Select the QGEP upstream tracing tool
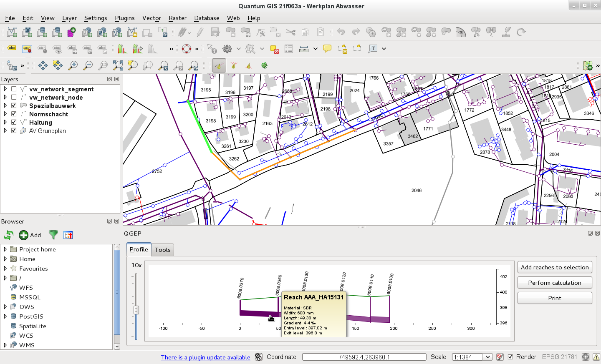This screenshot has height=364, width=601. point(234,65)
